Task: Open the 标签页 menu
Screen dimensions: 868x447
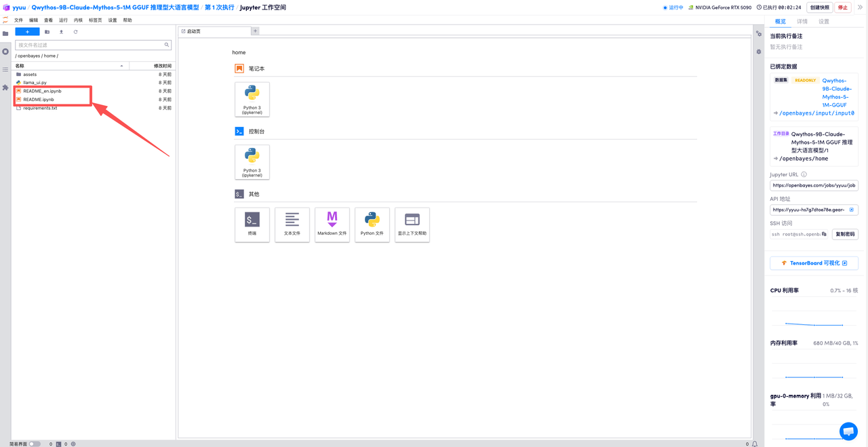Action: (x=95, y=20)
